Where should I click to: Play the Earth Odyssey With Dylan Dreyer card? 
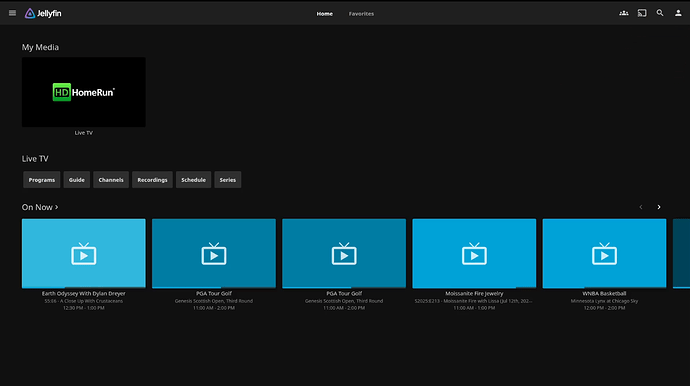point(84,254)
